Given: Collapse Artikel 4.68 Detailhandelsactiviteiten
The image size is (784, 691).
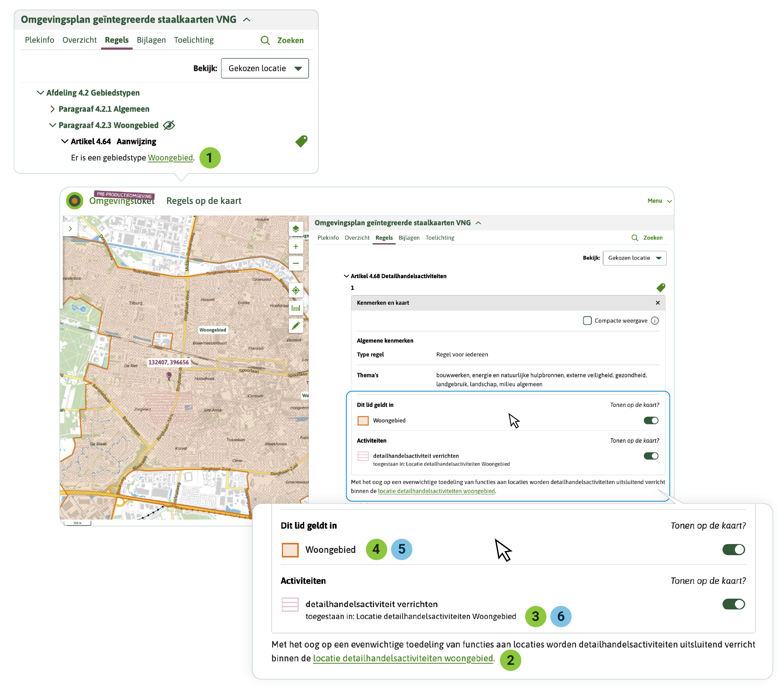Looking at the screenshot, I should point(346,276).
